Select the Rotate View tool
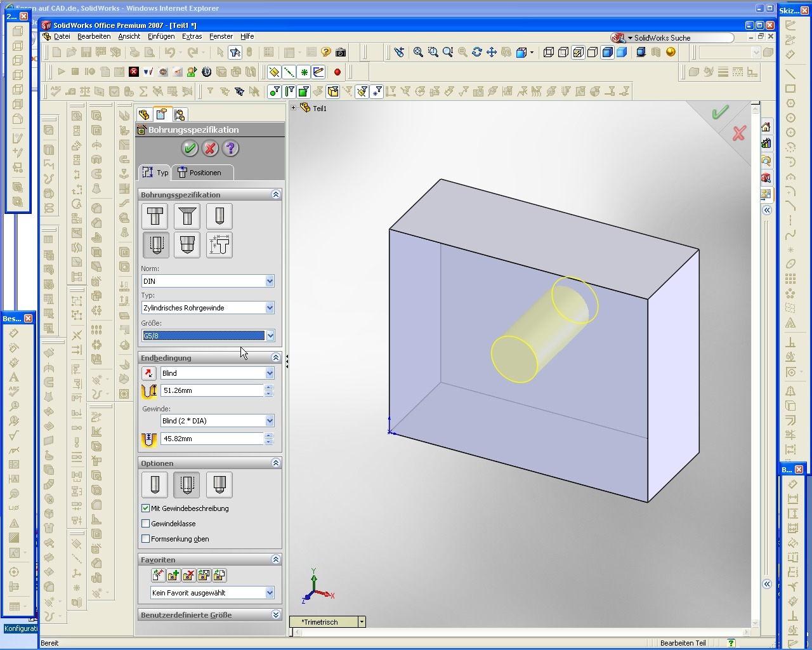Image resolution: width=812 pixels, height=650 pixels. pos(476,53)
